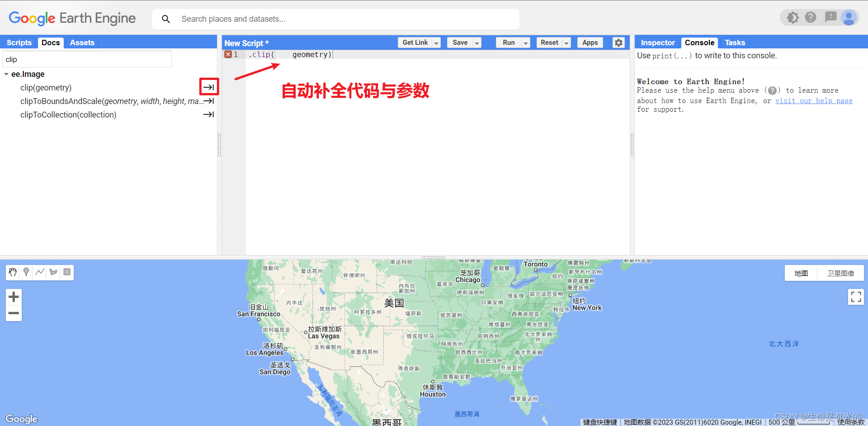Open the visit our help page link
The width and height of the screenshot is (868, 426).
coord(814,100)
